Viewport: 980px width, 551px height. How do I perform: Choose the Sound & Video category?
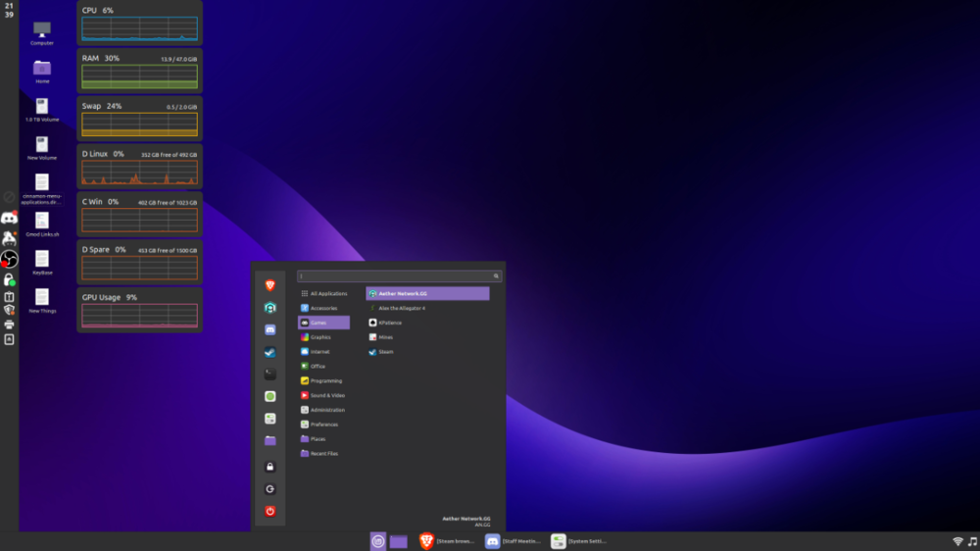click(x=326, y=395)
